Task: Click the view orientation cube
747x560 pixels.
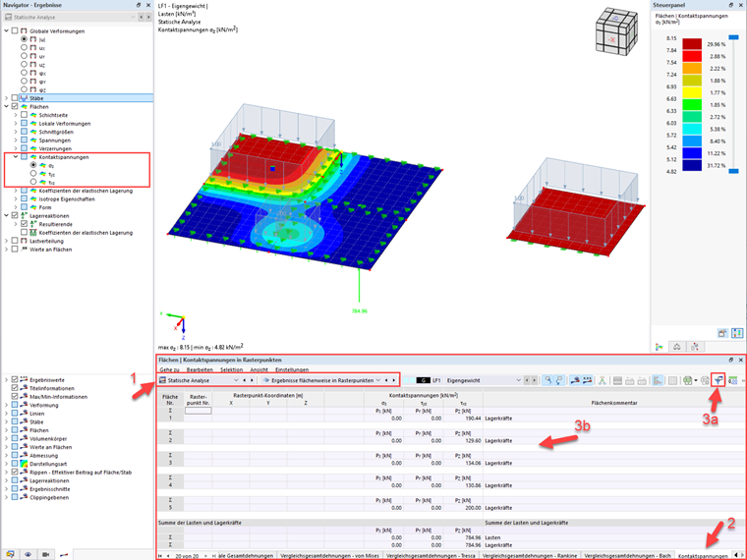Action: (616, 31)
